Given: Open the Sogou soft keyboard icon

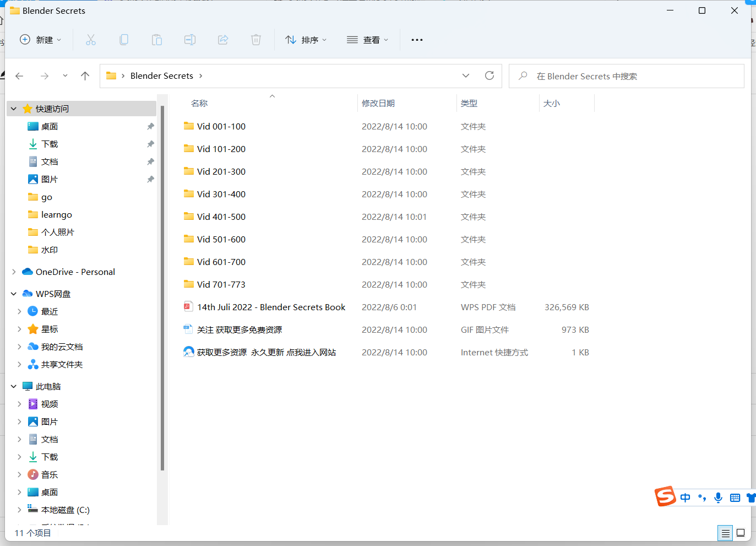Looking at the screenshot, I should tap(735, 498).
